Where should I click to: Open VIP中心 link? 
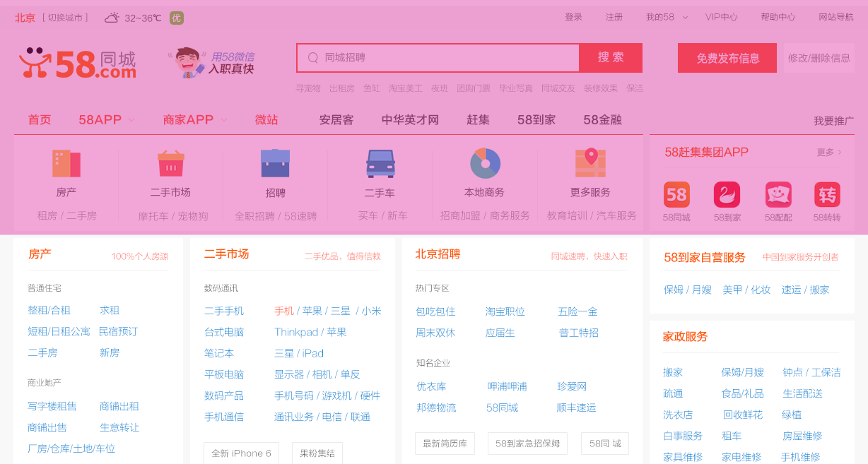(721, 17)
